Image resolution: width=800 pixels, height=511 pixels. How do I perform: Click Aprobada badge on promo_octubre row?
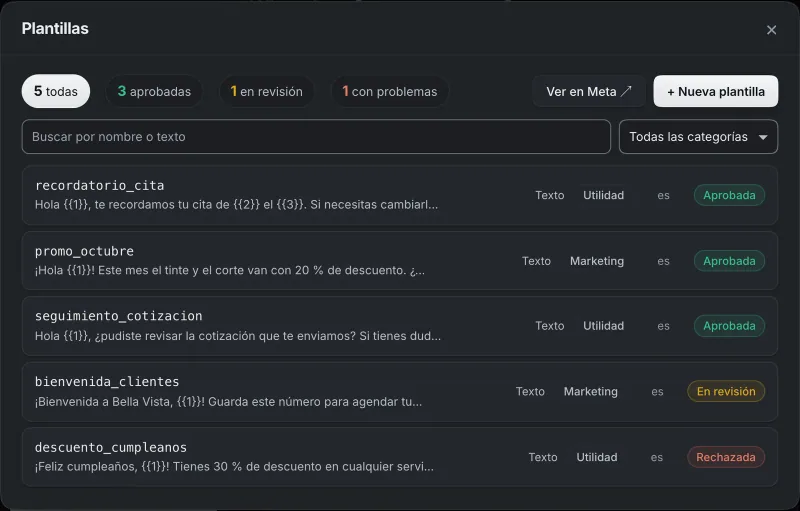coord(729,261)
